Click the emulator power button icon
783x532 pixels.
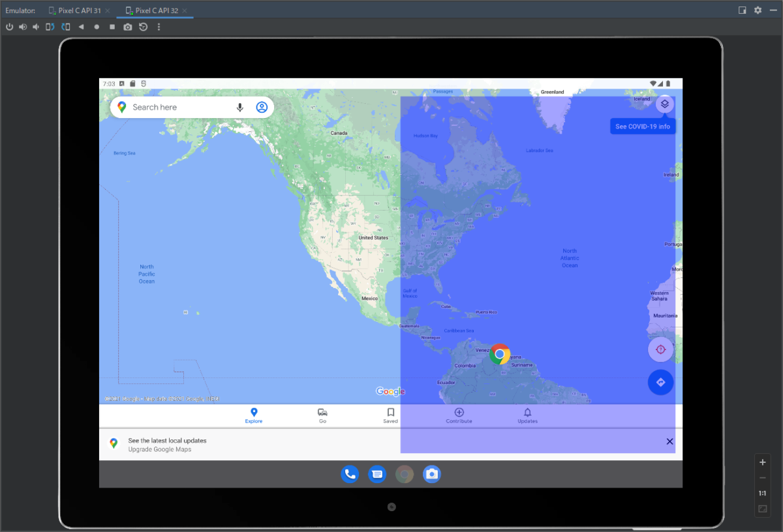point(10,27)
